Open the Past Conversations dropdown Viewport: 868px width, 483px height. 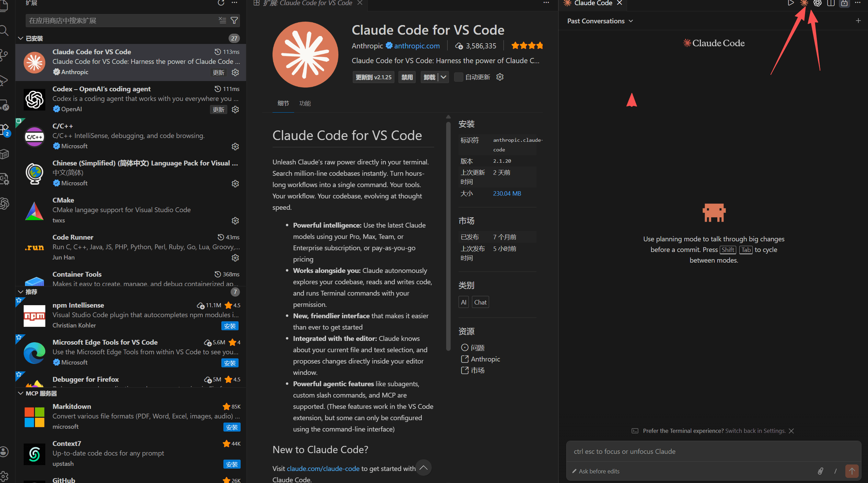[x=599, y=21]
